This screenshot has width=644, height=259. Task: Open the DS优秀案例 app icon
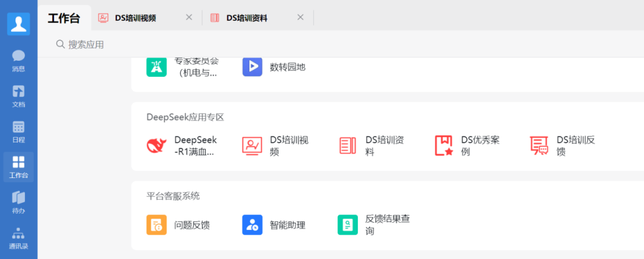point(444,146)
